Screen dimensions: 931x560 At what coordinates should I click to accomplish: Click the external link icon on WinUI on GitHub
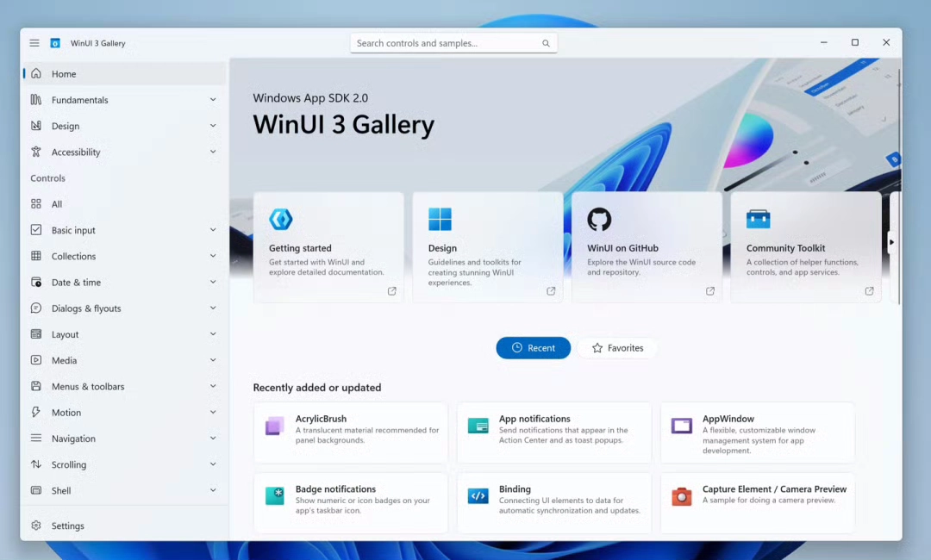(710, 291)
